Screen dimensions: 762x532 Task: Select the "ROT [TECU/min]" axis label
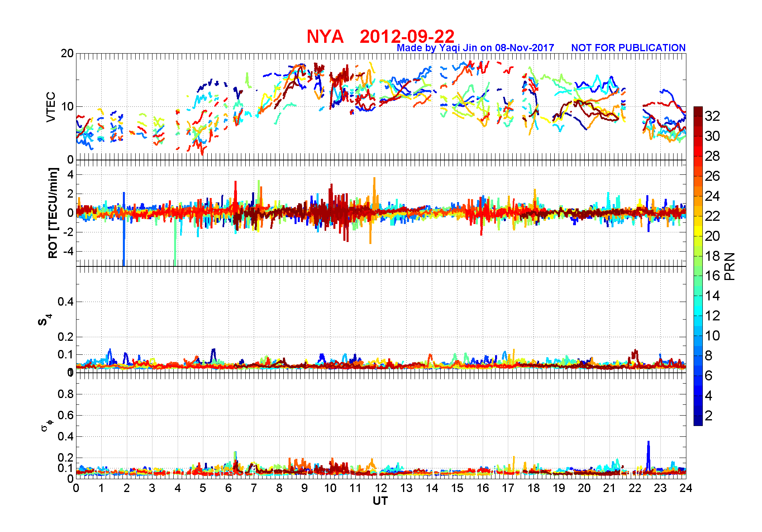[53, 213]
